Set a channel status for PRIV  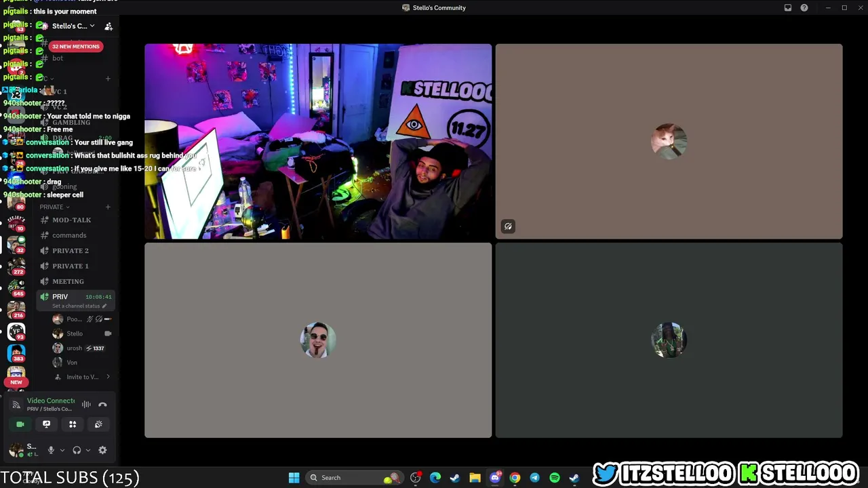pyautogui.click(x=79, y=306)
